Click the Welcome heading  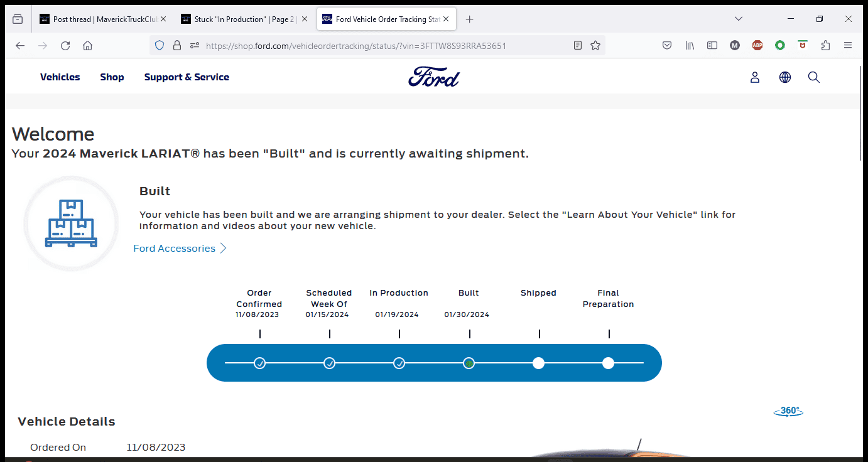pyautogui.click(x=53, y=134)
